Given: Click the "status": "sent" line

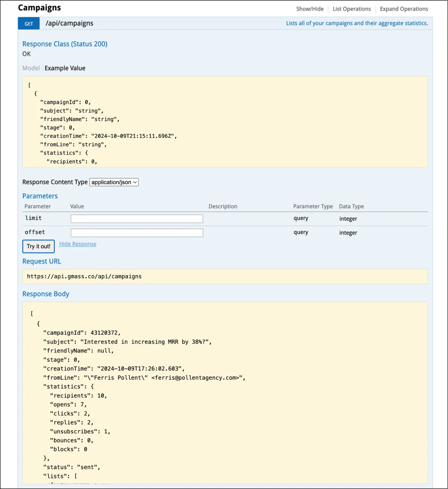Looking at the screenshot, I should pyautogui.click(x=72, y=467).
